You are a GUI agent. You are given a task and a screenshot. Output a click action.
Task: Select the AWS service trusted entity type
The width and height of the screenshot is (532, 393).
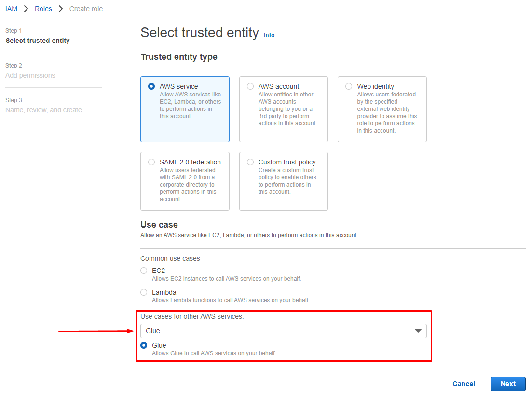tap(151, 86)
